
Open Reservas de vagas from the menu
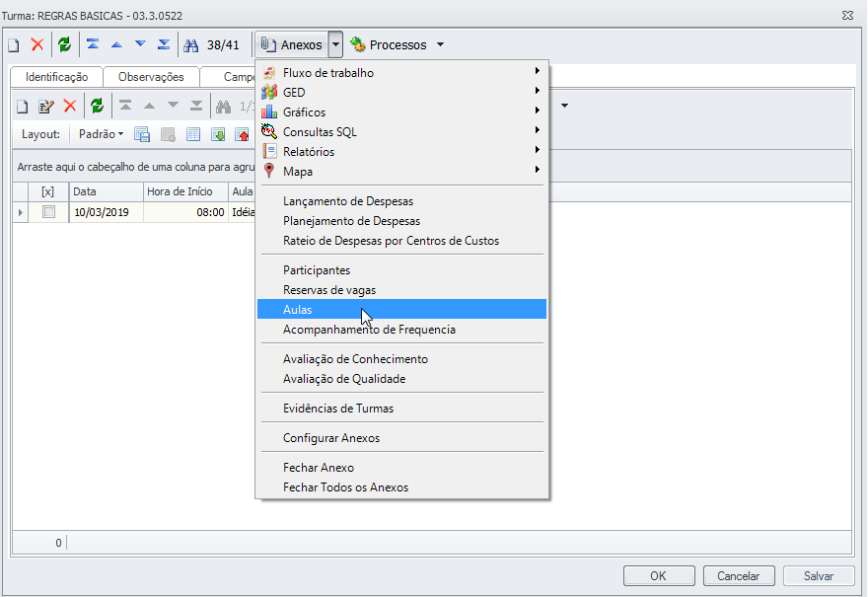401,290
